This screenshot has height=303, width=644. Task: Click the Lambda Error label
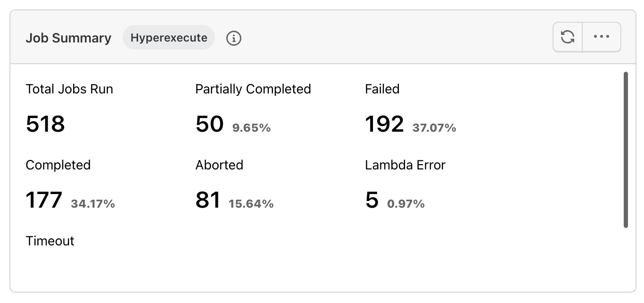click(405, 165)
